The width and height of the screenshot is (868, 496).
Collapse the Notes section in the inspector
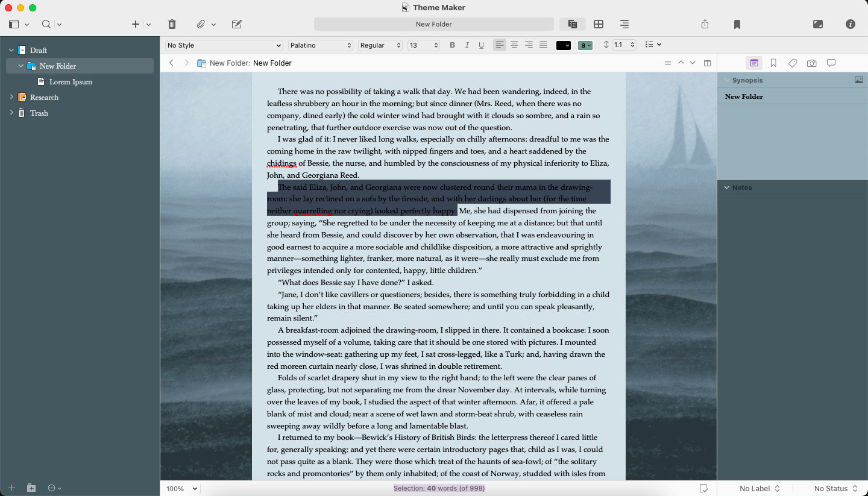click(x=727, y=187)
